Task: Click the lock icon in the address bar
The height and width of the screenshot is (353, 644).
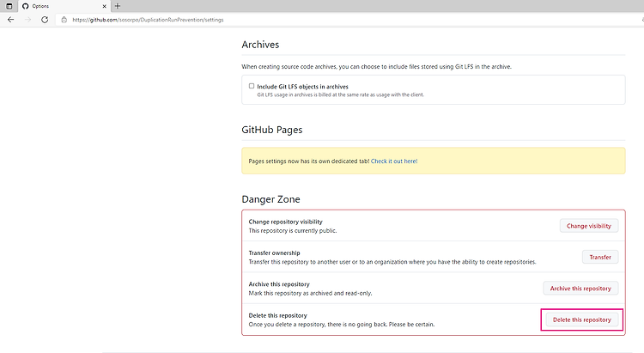Action: 64,19
